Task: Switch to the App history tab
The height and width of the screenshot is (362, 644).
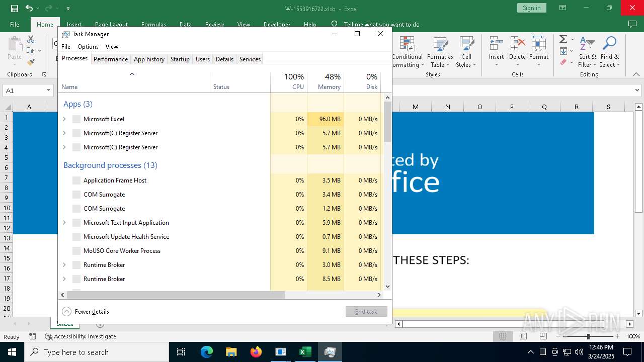Action: coord(149,59)
